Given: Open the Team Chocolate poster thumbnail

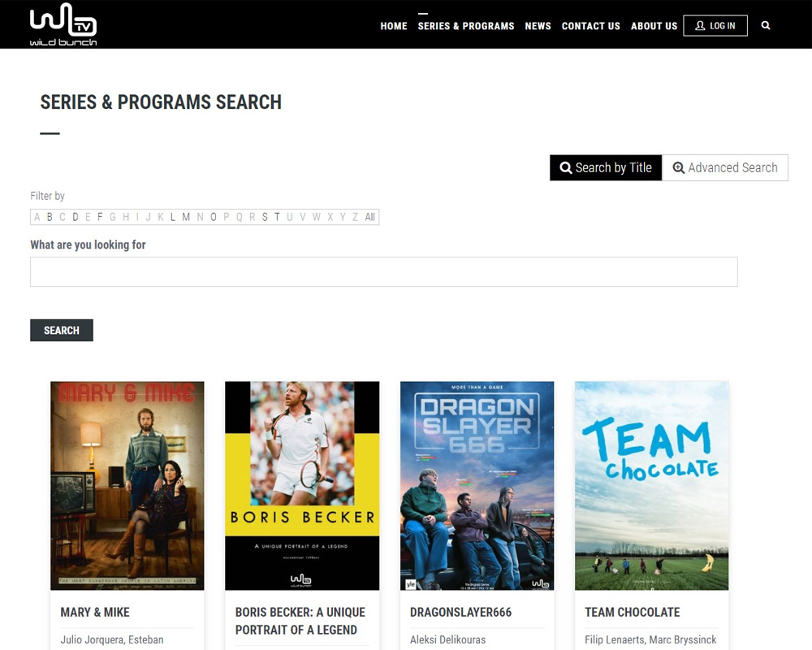Looking at the screenshot, I should pyautogui.click(x=652, y=486).
